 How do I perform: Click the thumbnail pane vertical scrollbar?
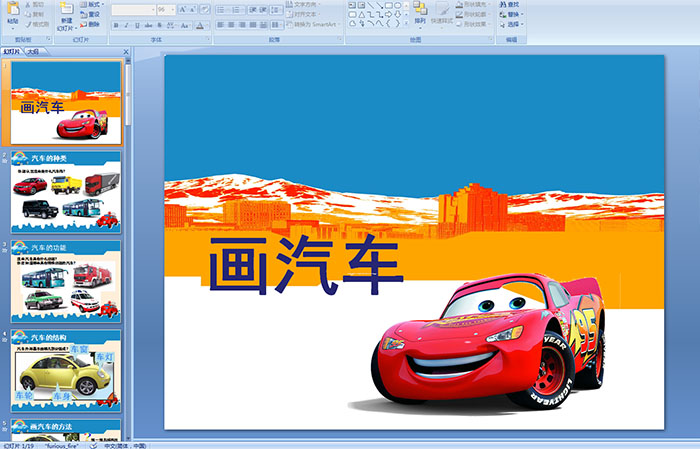(x=128, y=248)
